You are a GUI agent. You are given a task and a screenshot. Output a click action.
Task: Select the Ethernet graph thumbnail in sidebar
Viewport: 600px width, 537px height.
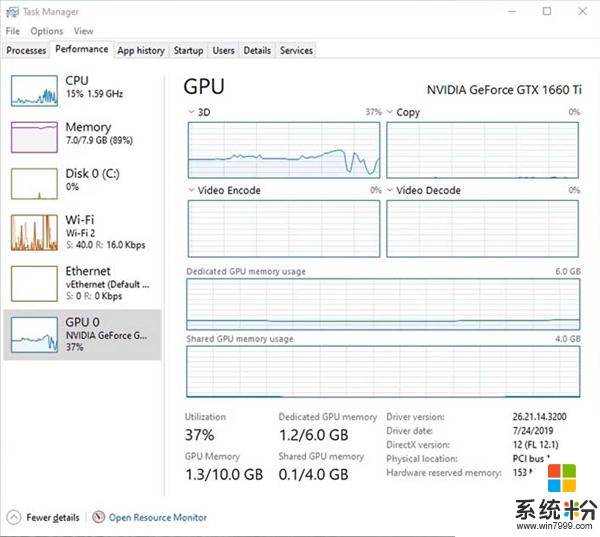(34, 284)
